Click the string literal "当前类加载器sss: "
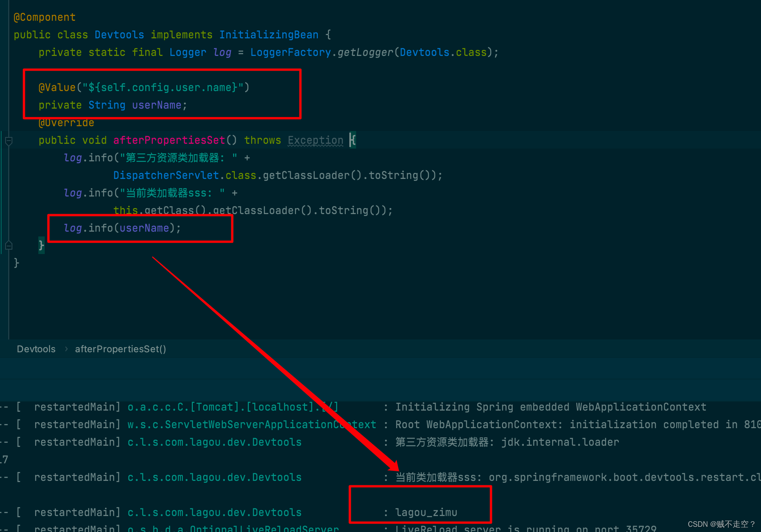The image size is (761, 532). (x=172, y=193)
